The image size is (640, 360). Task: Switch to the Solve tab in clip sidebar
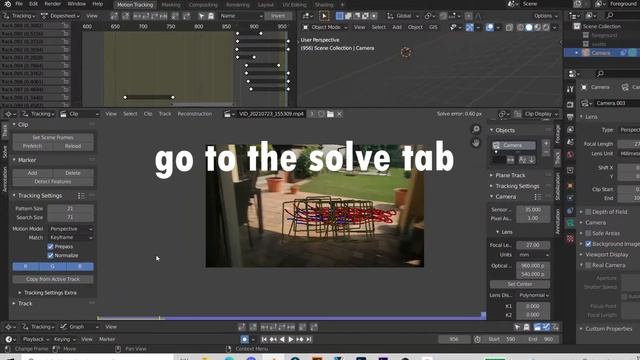pyautogui.click(x=4, y=152)
